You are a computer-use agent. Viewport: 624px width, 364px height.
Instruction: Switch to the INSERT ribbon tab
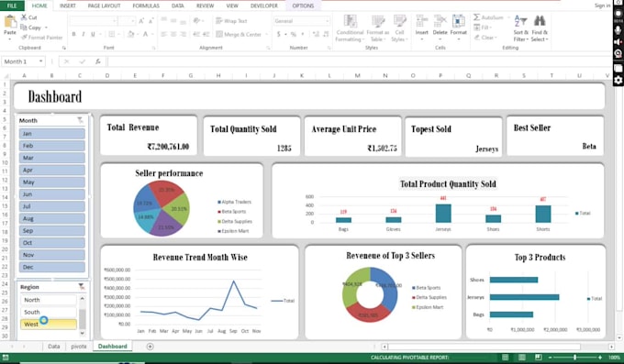(68, 6)
